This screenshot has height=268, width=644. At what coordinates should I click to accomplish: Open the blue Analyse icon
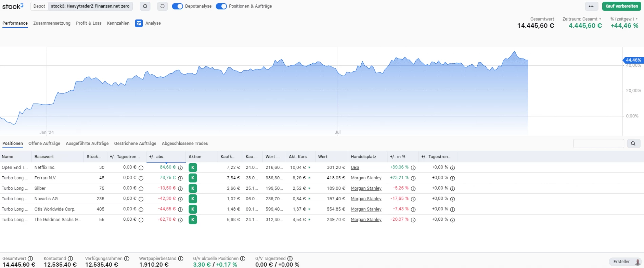coord(139,23)
